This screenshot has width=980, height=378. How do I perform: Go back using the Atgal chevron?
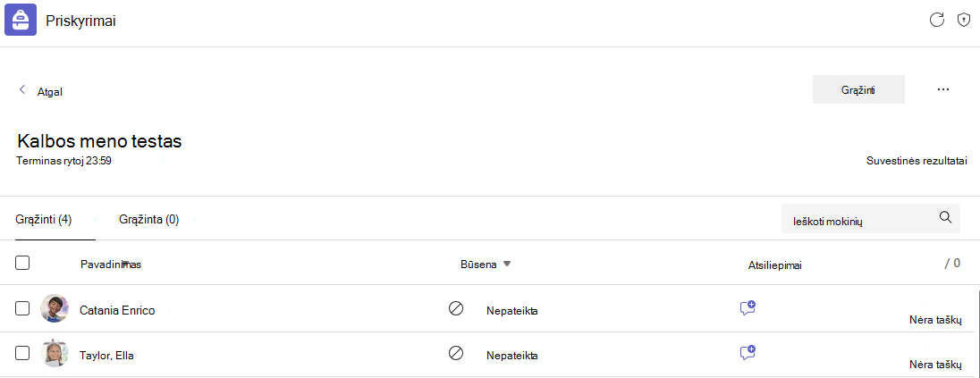[x=22, y=89]
